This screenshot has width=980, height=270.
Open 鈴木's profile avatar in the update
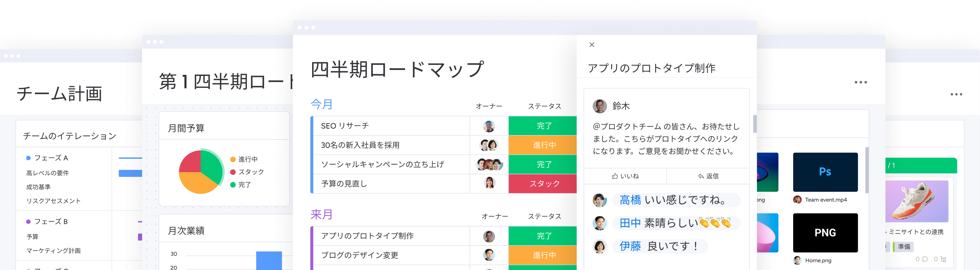[x=600, y=106]
